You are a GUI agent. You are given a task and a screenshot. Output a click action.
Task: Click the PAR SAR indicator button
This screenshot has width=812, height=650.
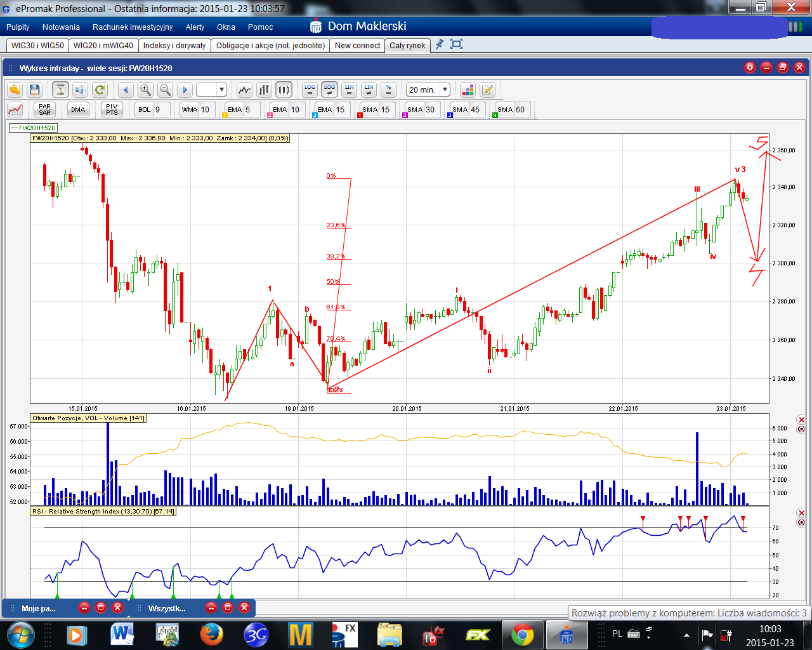(44, 110)
